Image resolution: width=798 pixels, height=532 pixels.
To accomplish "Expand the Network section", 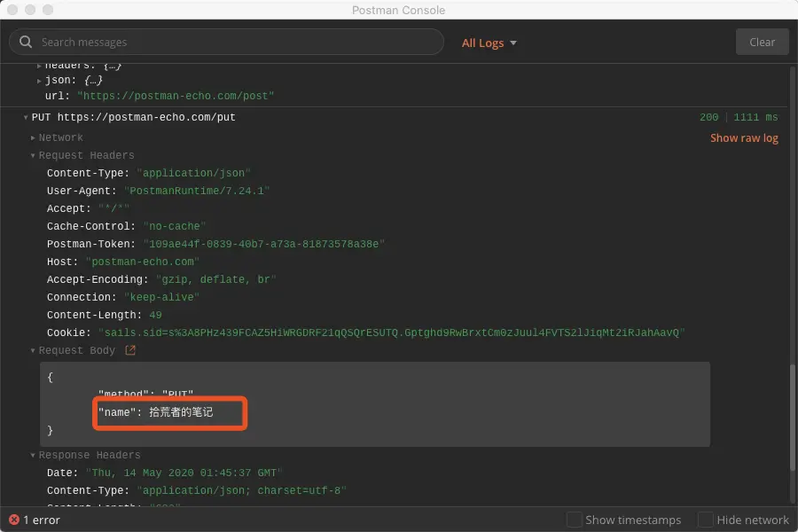I will pyautogui.click(x=33, y=138).
